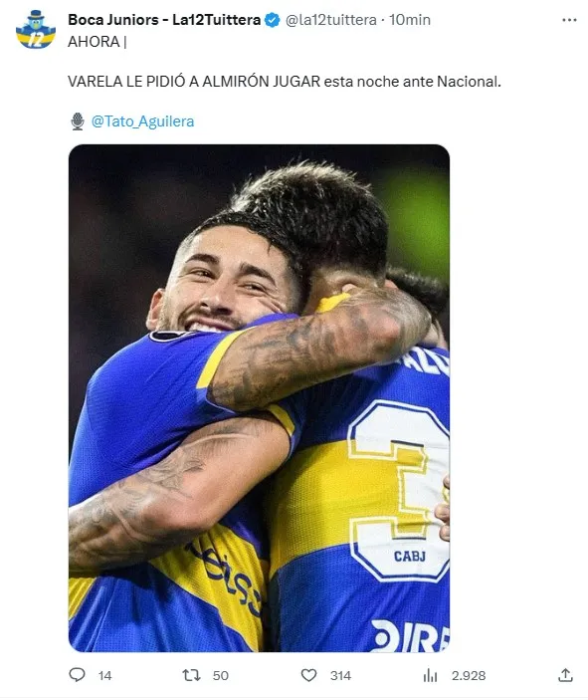Image resolution: width=588 pixels, height=700 pixels.
Task: Open the @la12tuittera handle link
Action: pos(331,20)
